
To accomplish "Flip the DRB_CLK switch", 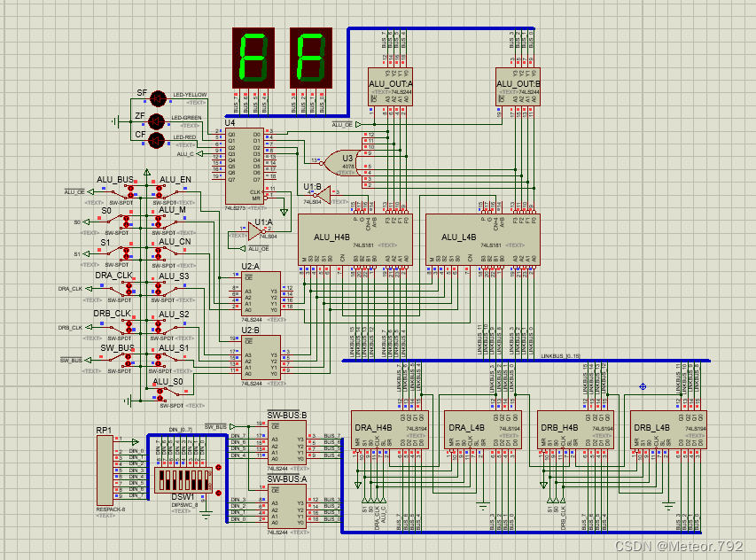I will coord(122,327).
